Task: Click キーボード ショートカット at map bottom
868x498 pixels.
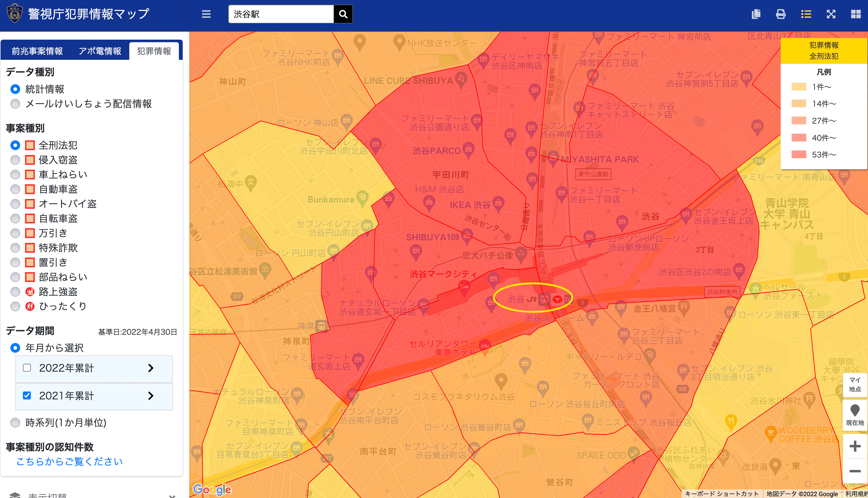Action: pos(721,494)
